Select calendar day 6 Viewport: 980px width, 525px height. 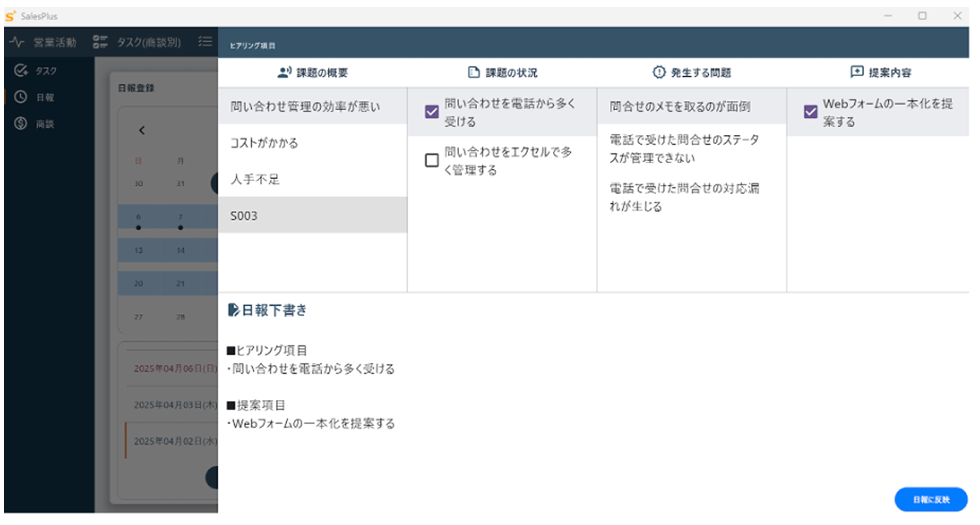[139, 217]
